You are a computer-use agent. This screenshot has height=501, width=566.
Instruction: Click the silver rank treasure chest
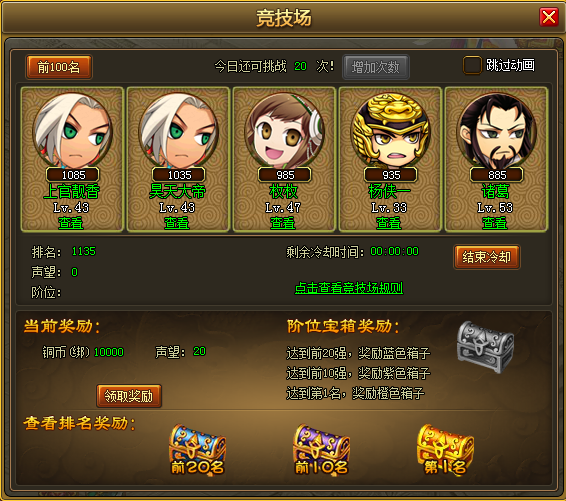tap(485, 347)
